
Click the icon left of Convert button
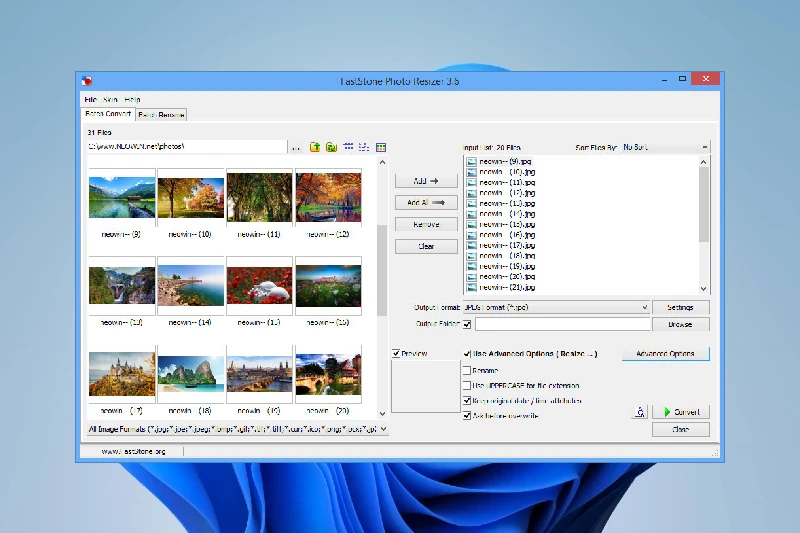(639, 412)
